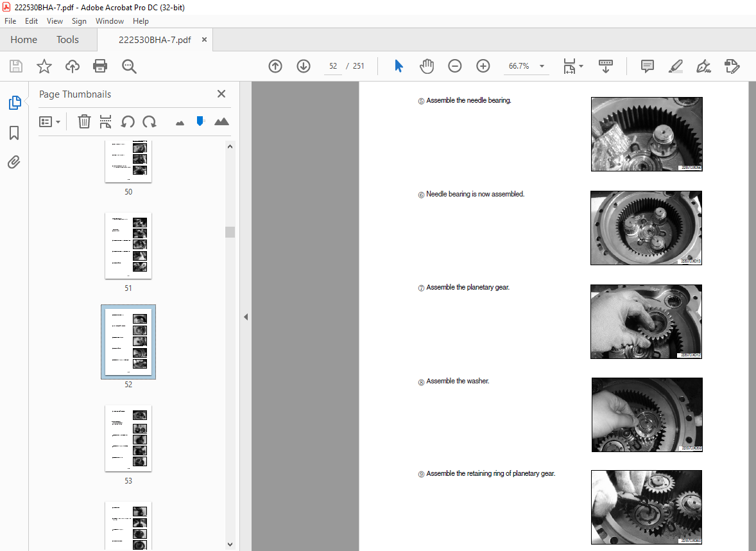Viewport: 756px width, 551px height.
Task: Click 'Assemble the retaining ring' step text
Action: click(x=491, y=474)
